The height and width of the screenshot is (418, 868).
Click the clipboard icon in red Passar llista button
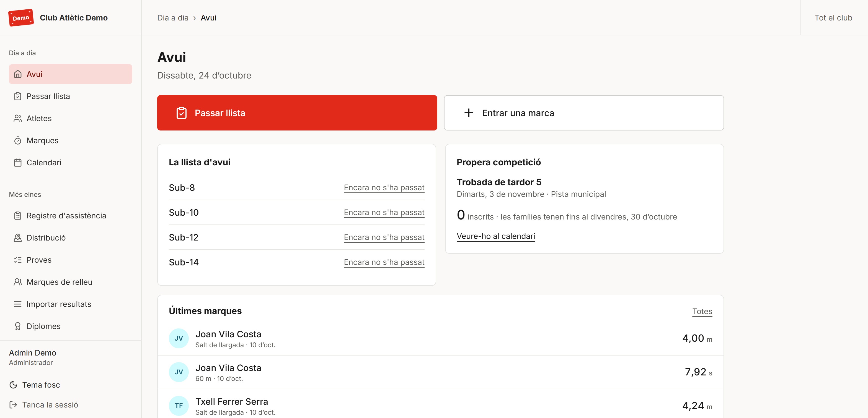pyautogui.click(x=181, y=113)
